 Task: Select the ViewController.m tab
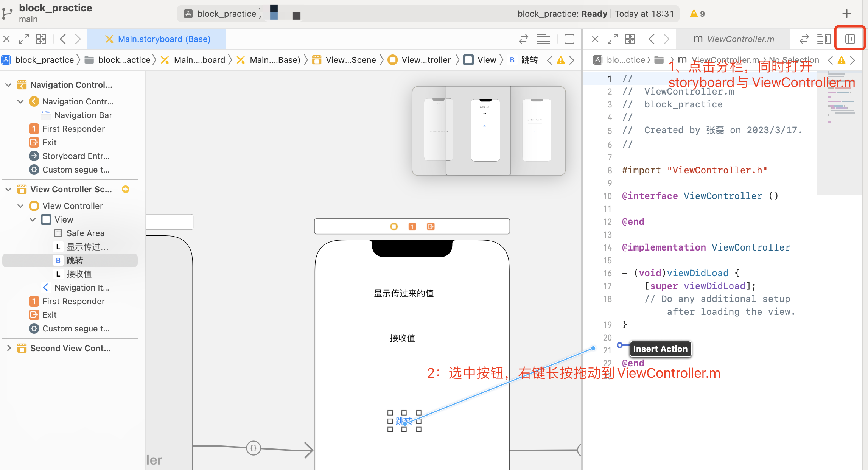point(734,39)
